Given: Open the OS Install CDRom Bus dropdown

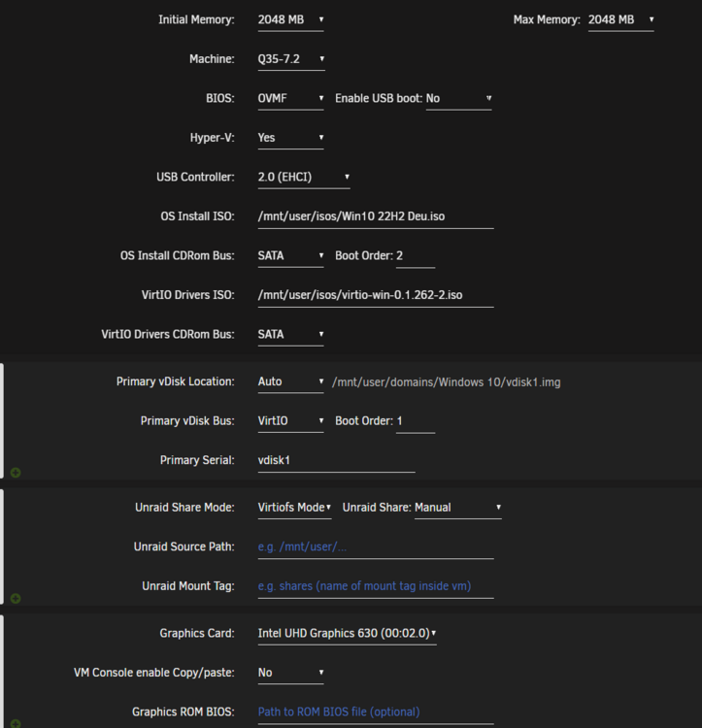Looking at the screenshot, I should pyautogui.click(x=290, y=256).
